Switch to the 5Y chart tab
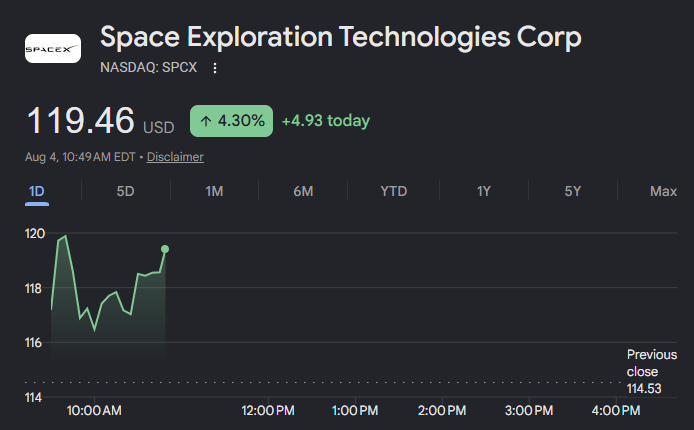The width and height of the screenshot is (694, 430). click(x=573, y=192)
